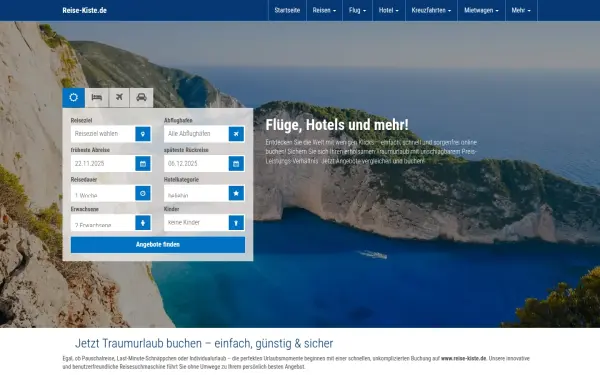Switch to the rental car tab

142,98
